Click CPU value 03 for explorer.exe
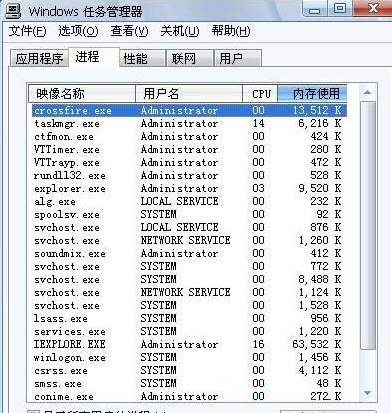The image size is (392, 413). (258, 188)
